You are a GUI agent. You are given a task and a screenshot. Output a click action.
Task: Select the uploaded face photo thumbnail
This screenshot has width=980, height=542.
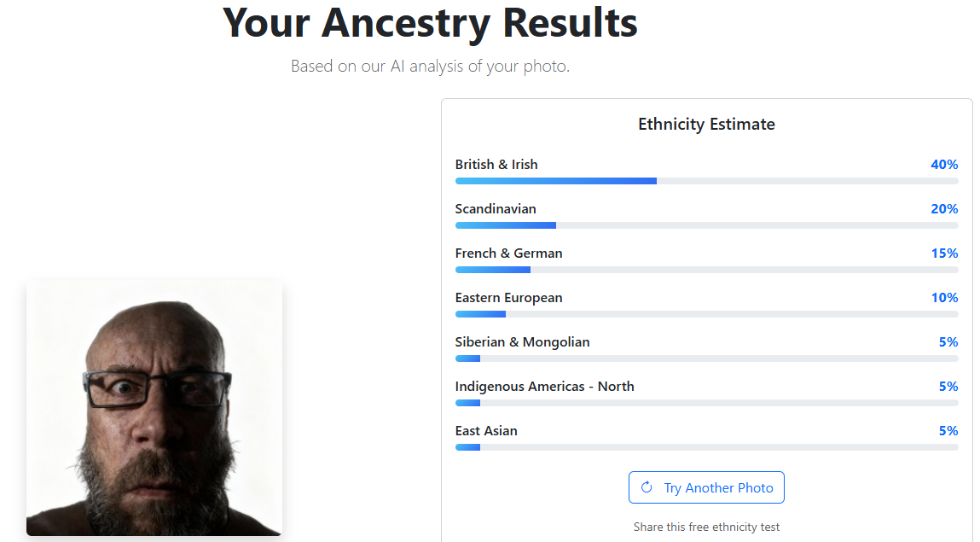tap(154, 407)
